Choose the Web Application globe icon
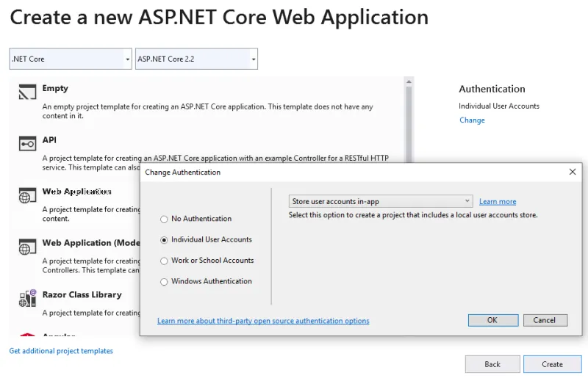Image resolution: width=588 pixels, height=381 pixels. click(x=27, y=195)
